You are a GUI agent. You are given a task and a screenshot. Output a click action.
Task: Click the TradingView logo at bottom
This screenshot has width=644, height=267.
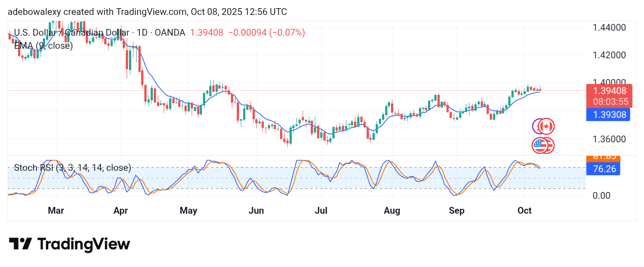point(69,244)
